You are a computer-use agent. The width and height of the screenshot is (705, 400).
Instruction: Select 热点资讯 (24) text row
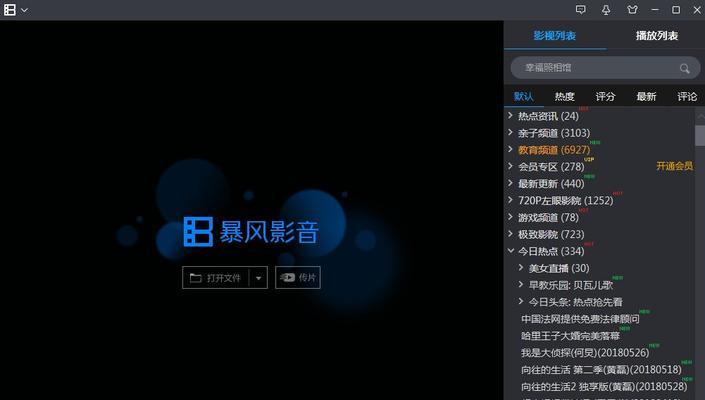(548, 116)
